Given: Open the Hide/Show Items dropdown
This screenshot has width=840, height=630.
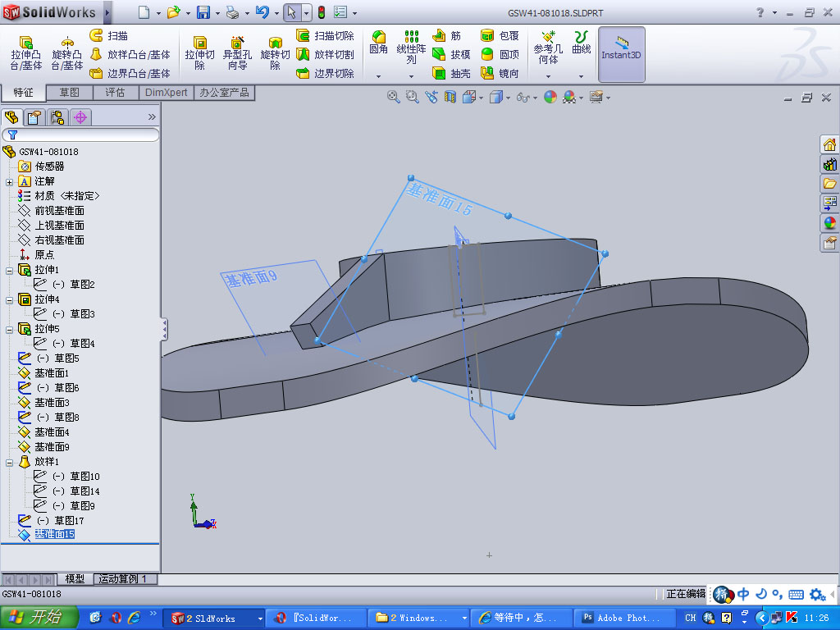Looking at the screenshot, I should tap(535, 98).
